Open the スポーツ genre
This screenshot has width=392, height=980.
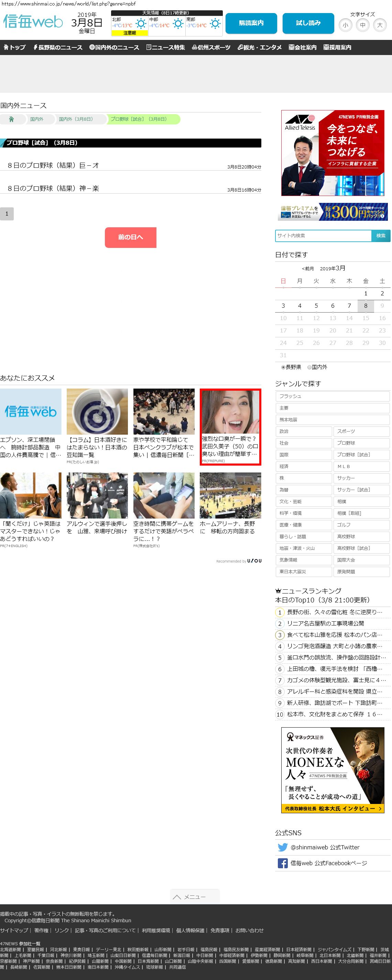coord(361,432)
